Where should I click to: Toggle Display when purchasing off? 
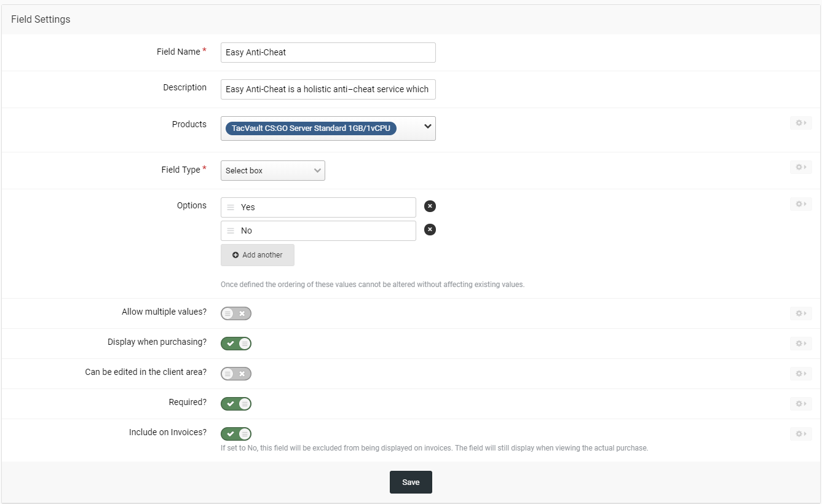tap(236, 344)
